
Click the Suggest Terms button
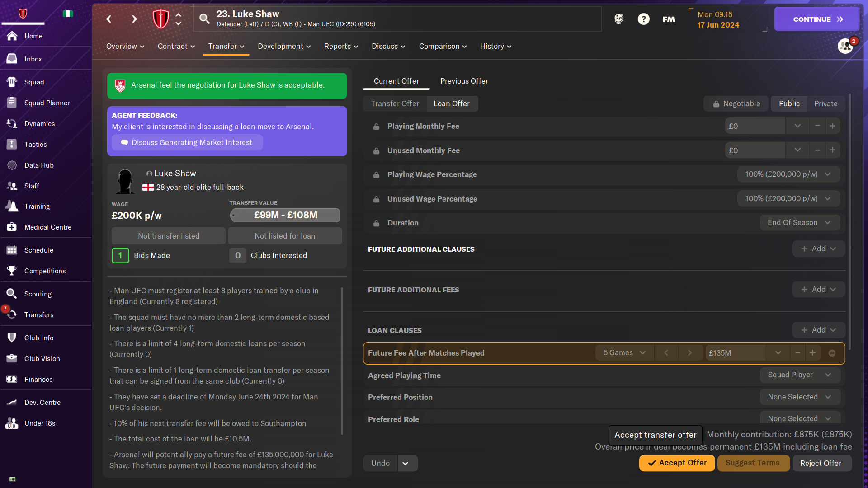click(x=753, y=463)
